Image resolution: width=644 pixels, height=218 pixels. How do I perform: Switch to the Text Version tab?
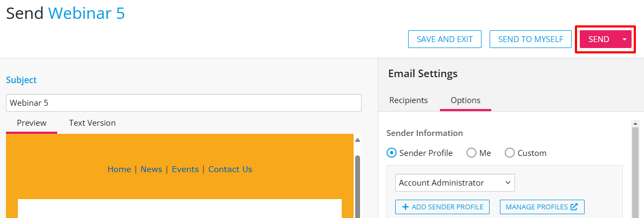coord(92,123)
